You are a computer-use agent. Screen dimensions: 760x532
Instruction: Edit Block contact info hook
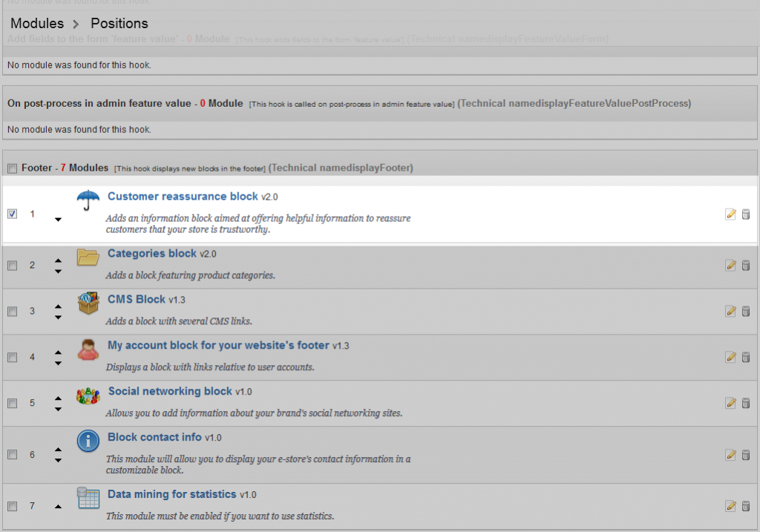pos(730,455)
